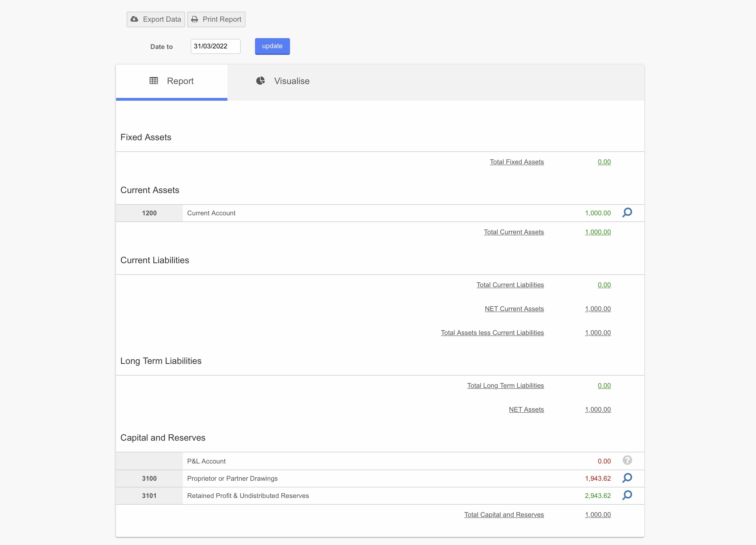Viewport: 756px width, 545px height.
Task: Click the Current Liabilities section heading
Action: point(155,260)
